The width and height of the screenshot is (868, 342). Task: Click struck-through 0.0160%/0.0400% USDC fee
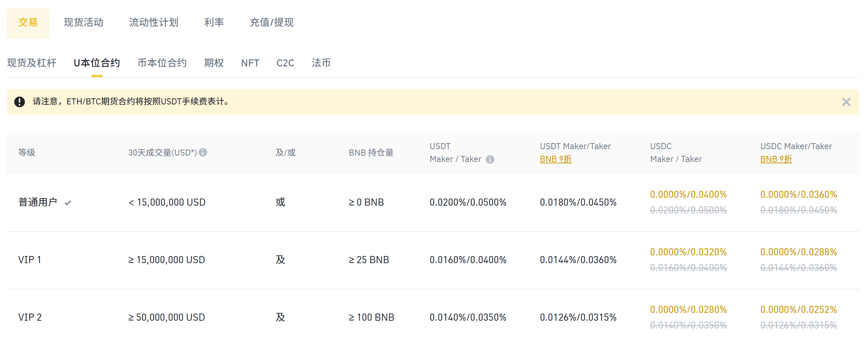tap(689, 268)
